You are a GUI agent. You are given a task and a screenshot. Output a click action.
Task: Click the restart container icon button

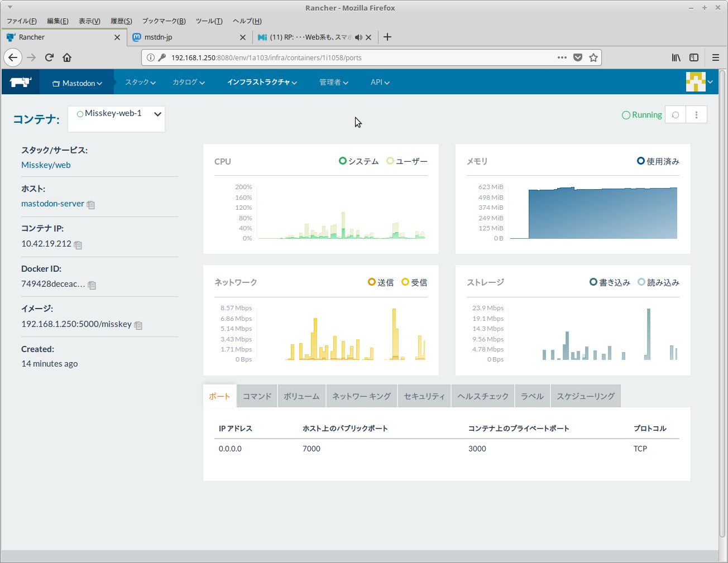tap(676, 115)
